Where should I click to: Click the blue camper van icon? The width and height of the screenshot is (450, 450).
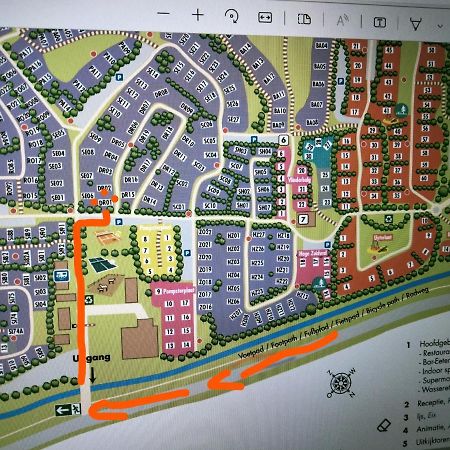point(61,275)
